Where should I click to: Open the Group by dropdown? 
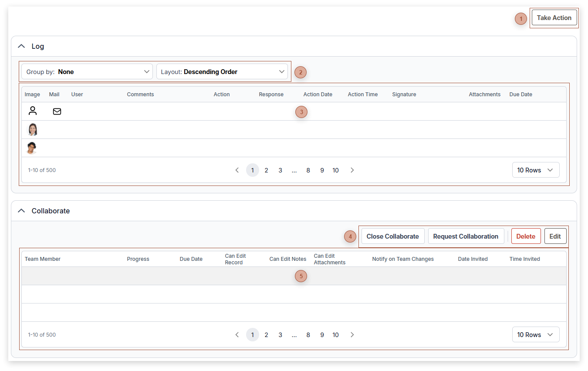coord(87,72)
